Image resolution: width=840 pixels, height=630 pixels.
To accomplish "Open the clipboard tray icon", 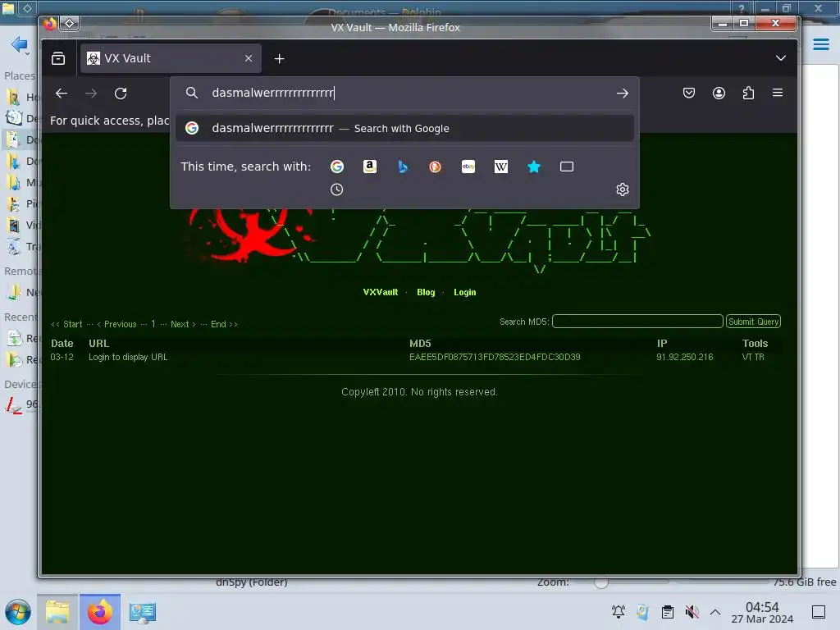I will point(668,612).
